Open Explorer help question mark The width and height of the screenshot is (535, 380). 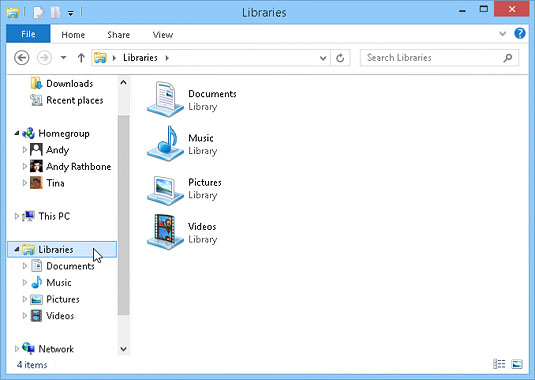tap(520, 33)
